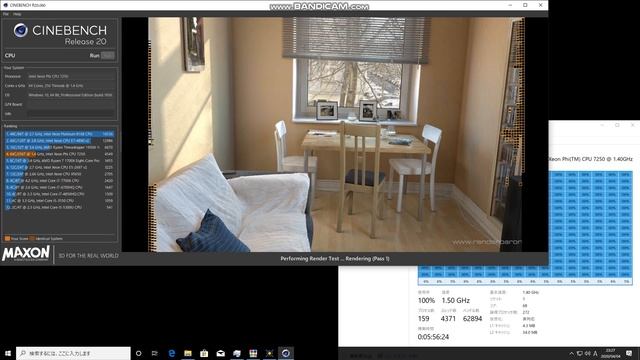640x360 pixels.
Task: Click the MAXON logo
Action: [26, 253]
